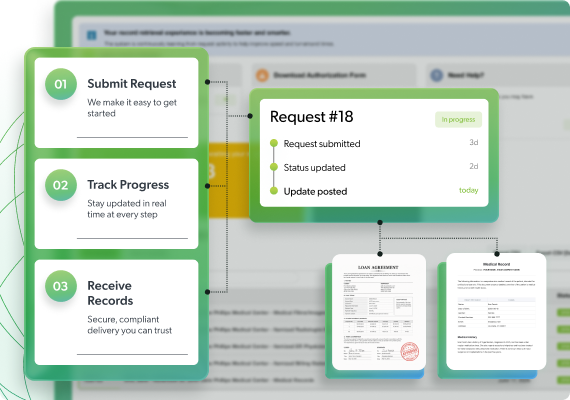The image size is (570, 400).
Task: Click the green 01 step badge
Action: [61, 84]
